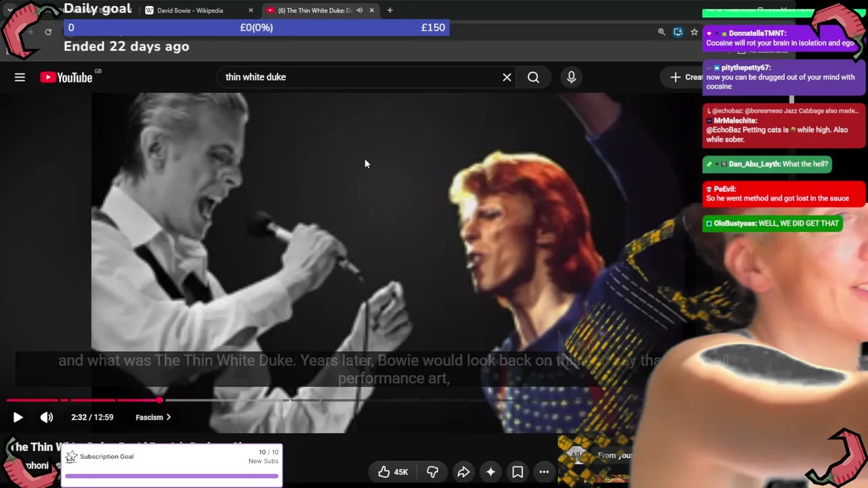
Task: Close the Thin White Duke YouTube tab
Action: click(372, 10)
